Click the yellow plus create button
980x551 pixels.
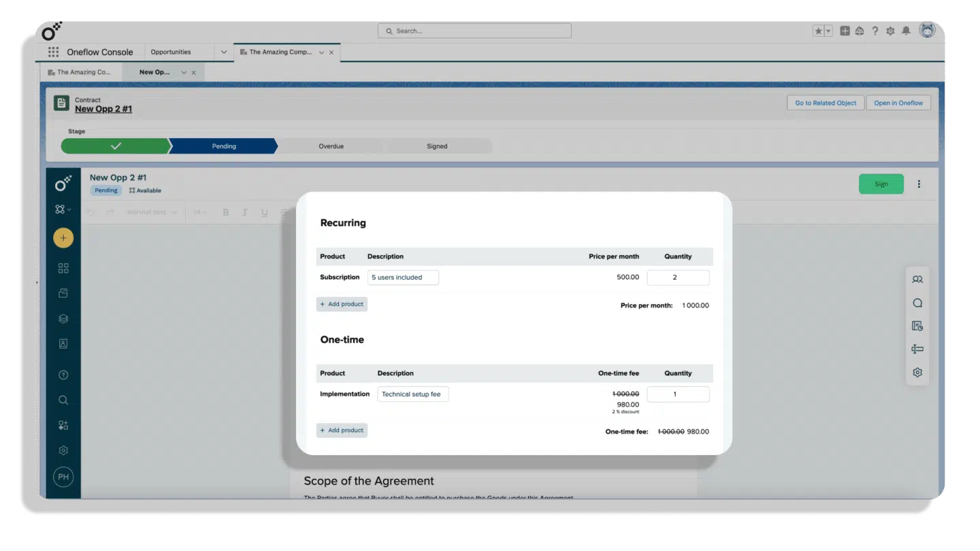point(63,238)
